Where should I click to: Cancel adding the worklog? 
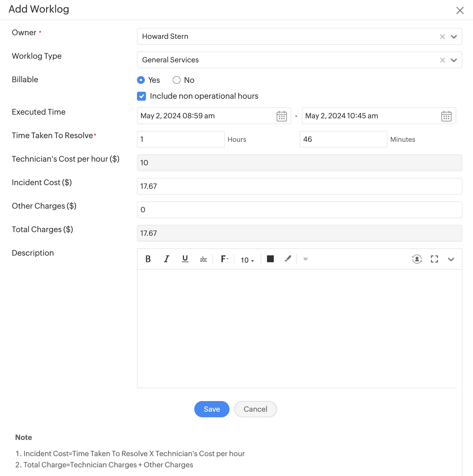tap(255, 409)
